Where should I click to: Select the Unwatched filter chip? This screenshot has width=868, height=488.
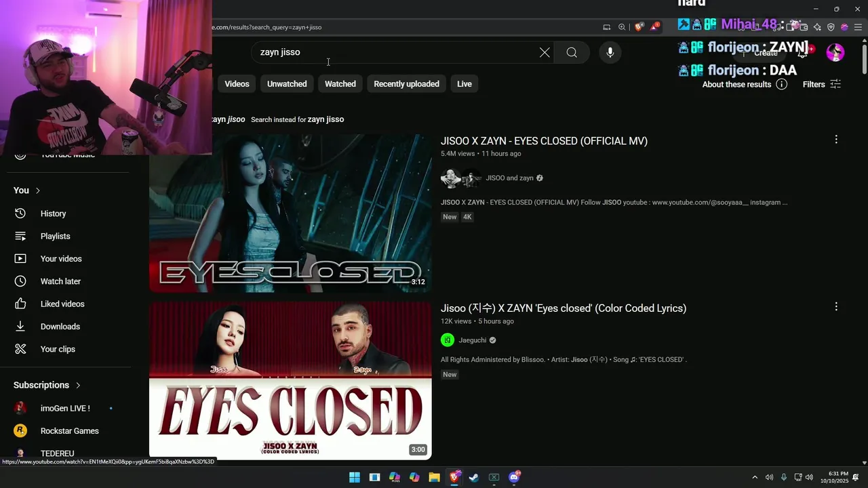click(x=287, y=84)
